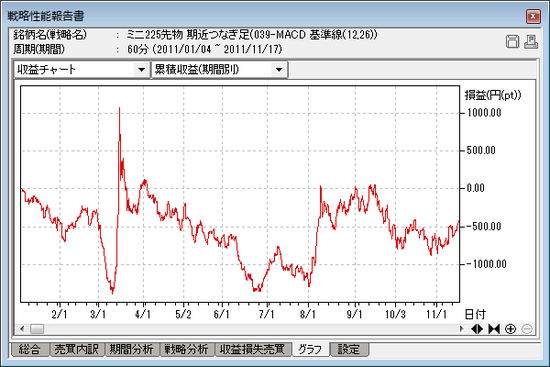The height and width of the screenshot is (367, 550).
Task: Click the period text 60分 (2011/01/04 ~ 2011/11/17)
Action: (204, 49)
